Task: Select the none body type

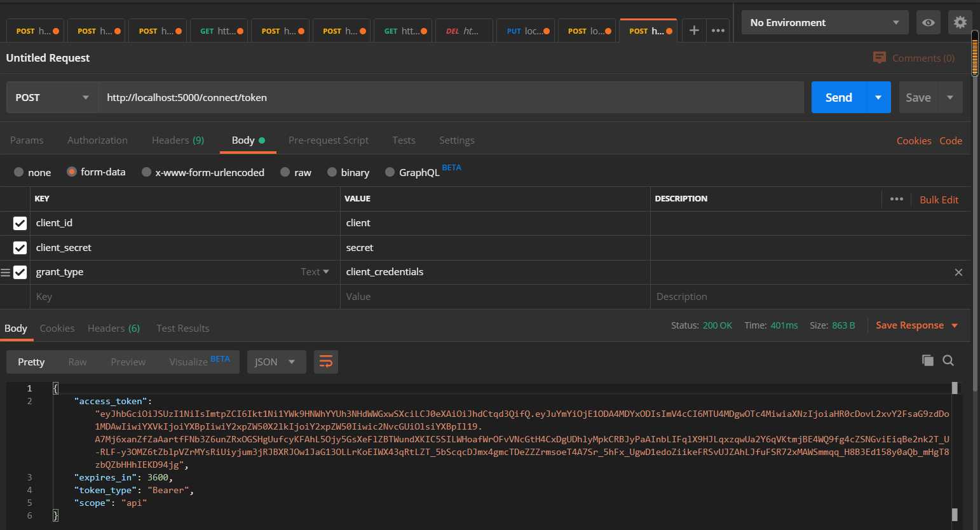Action: coord(18,172)
